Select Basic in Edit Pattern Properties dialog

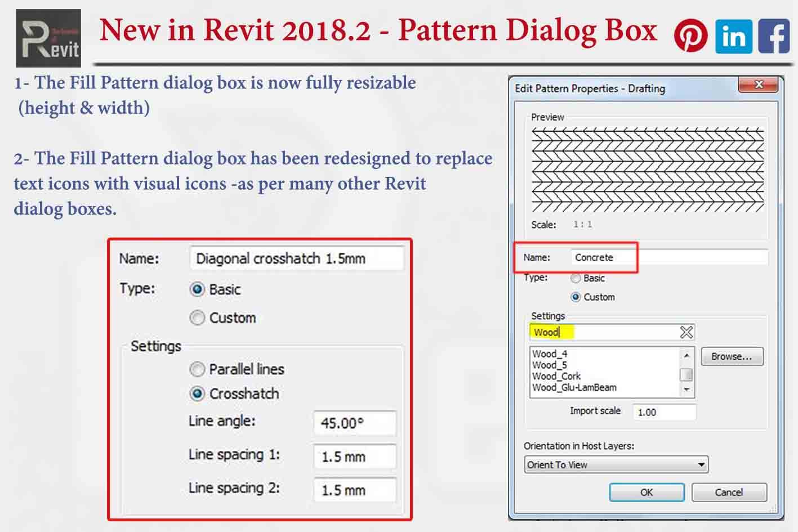(576, 278)
